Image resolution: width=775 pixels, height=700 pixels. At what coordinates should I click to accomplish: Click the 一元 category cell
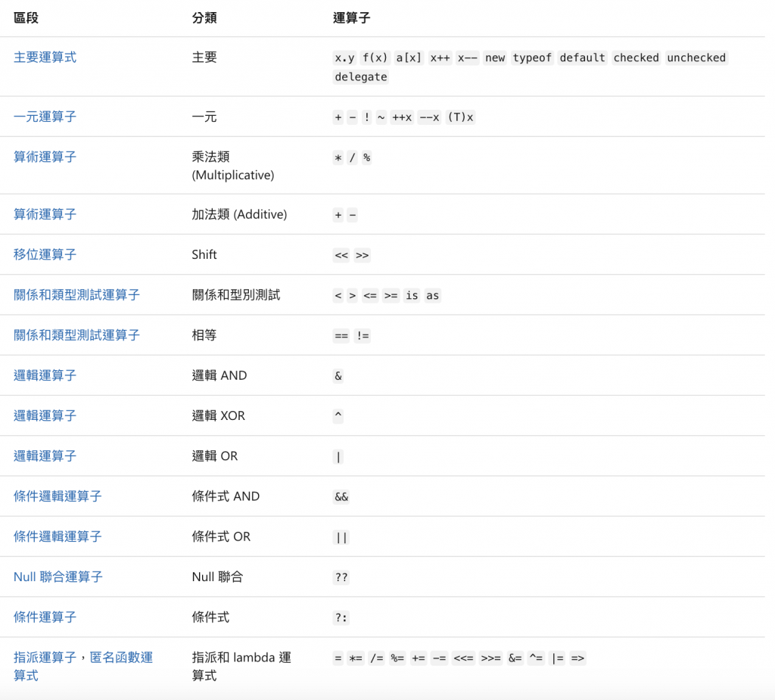204,117
